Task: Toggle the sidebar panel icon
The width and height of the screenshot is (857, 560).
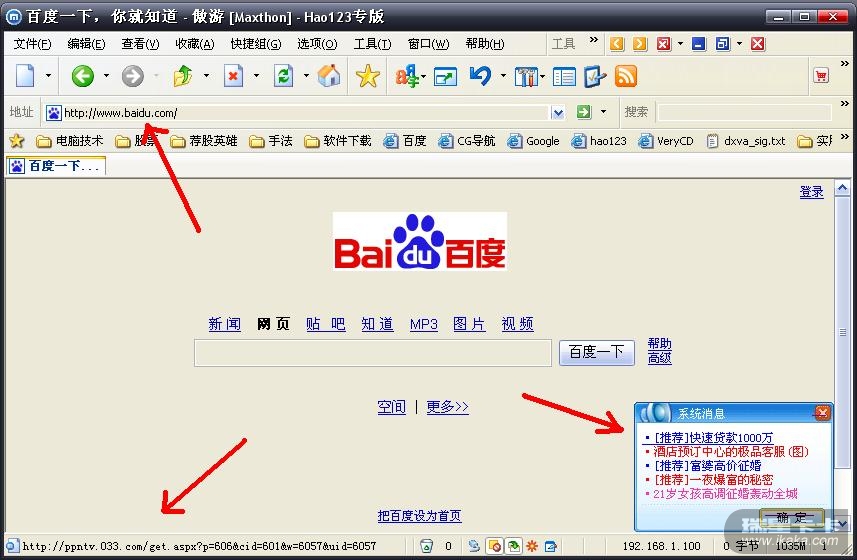Action: pyautogui.click(x=564, y=77)
